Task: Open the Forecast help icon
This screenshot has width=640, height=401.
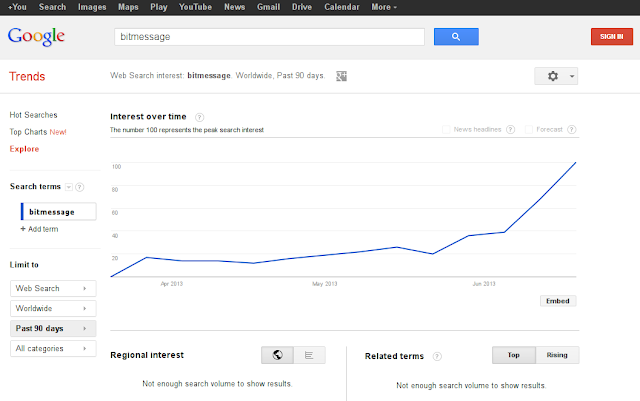Action: 571,129
